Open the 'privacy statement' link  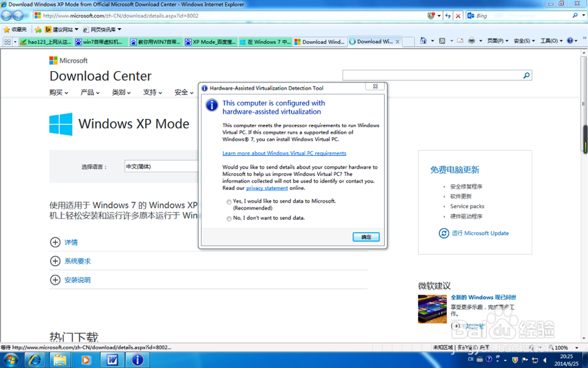[x=267, y=188]
